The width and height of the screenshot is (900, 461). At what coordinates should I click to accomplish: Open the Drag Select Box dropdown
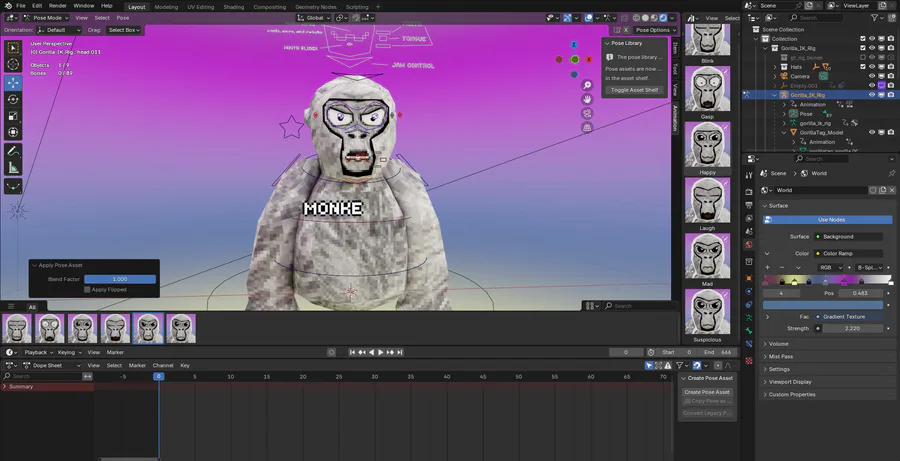click(124, 30)
